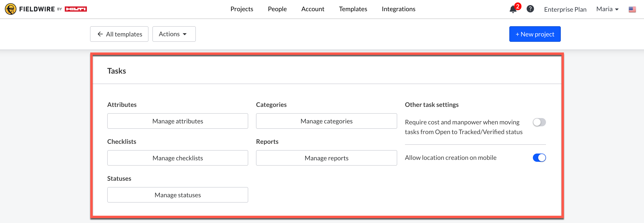The height and width of the screenshot is (223, 644).
Task: Click Manage checklists button
Action: click(177, 158)
